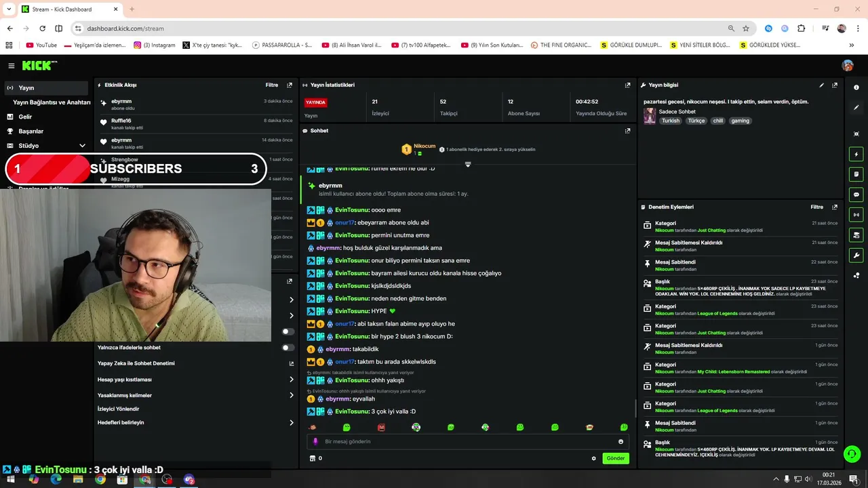868x488 pixels.
Task: Open File Explorer from taskbar
Action: coord(78,480)
